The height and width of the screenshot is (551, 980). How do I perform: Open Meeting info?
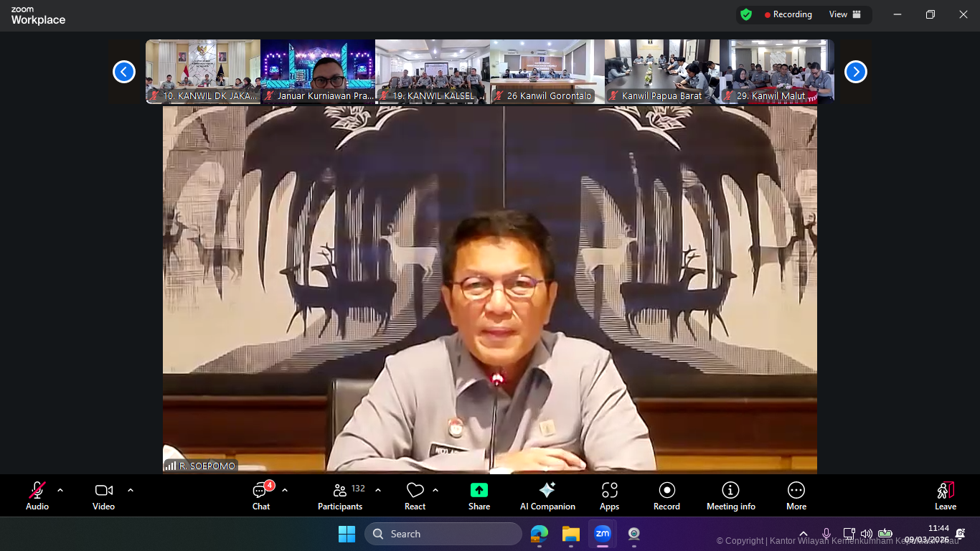(730, 496)
